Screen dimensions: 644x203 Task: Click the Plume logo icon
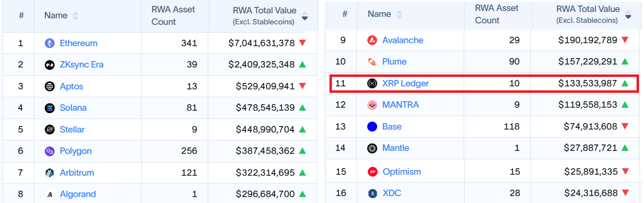[372, 62]
